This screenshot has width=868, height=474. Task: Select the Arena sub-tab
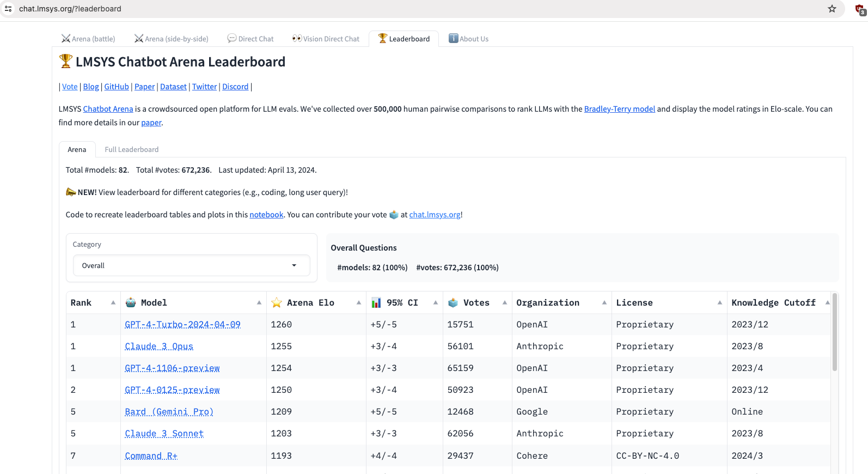77,149
